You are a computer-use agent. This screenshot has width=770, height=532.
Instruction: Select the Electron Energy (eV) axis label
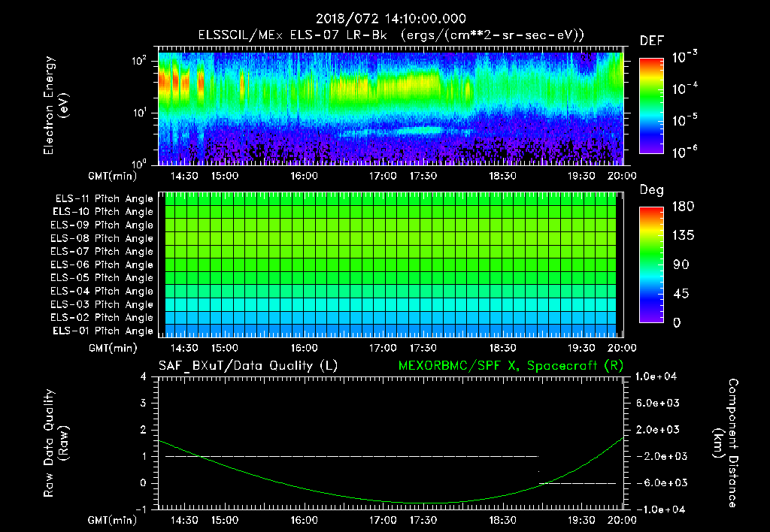[x=56, y=105]
